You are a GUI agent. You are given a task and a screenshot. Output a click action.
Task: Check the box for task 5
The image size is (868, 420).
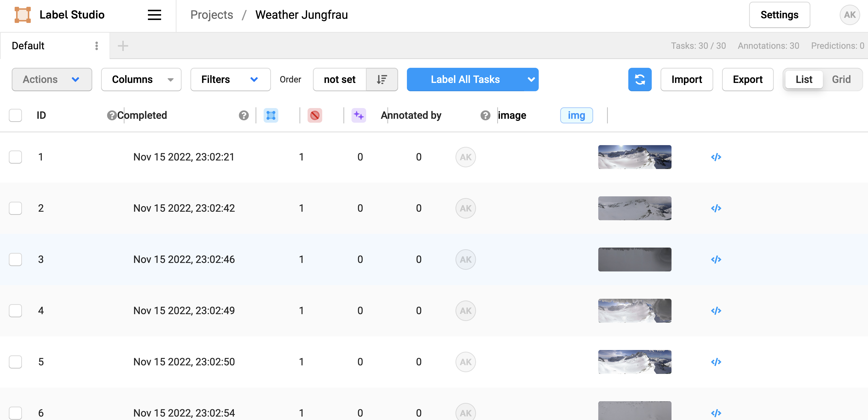[16, 362]
